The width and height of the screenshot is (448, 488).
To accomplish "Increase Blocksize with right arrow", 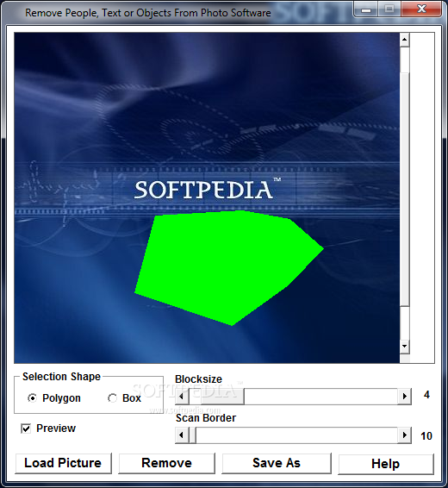I will click(404, 397).
